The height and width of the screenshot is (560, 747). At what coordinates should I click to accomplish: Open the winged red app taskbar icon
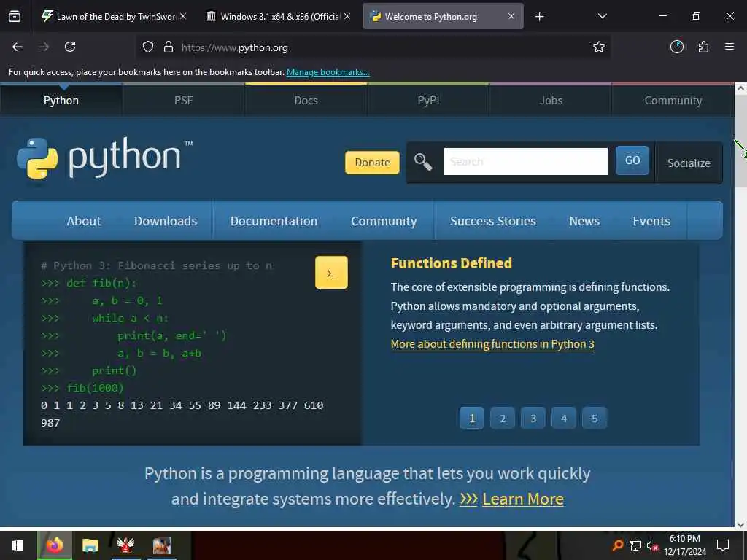[125, 545]
